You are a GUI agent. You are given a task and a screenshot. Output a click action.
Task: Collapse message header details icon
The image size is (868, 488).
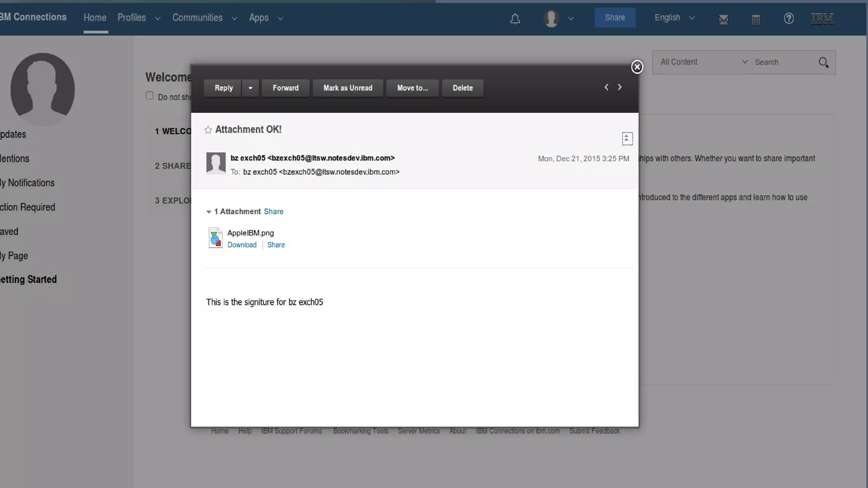(627, 139)
